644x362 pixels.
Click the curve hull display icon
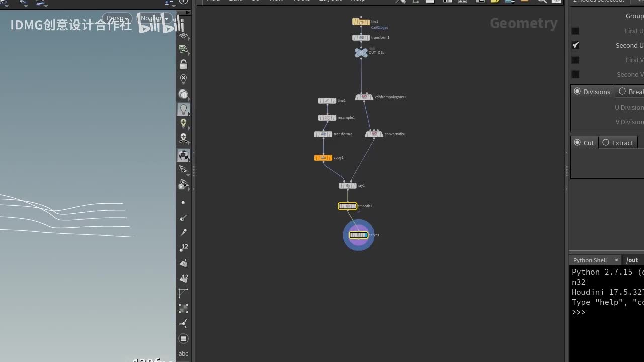(183, 293)
